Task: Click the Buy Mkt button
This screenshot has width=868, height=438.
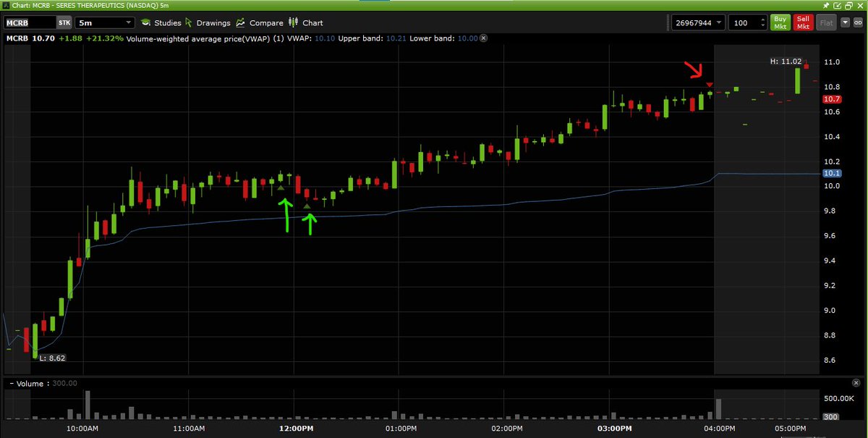Action: pyautogui.click(x=780, y=22)
